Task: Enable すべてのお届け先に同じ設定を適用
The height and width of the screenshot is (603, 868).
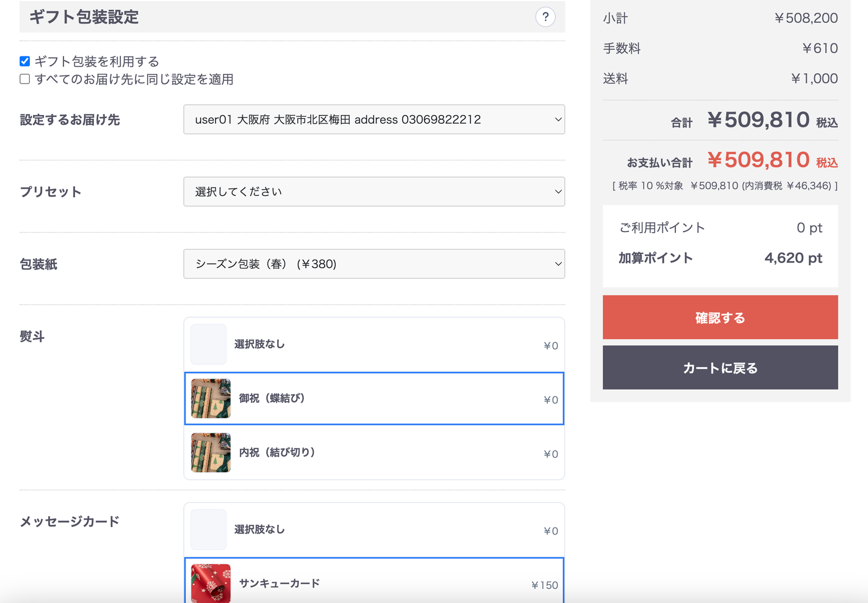Action: (x=24, y=79)
